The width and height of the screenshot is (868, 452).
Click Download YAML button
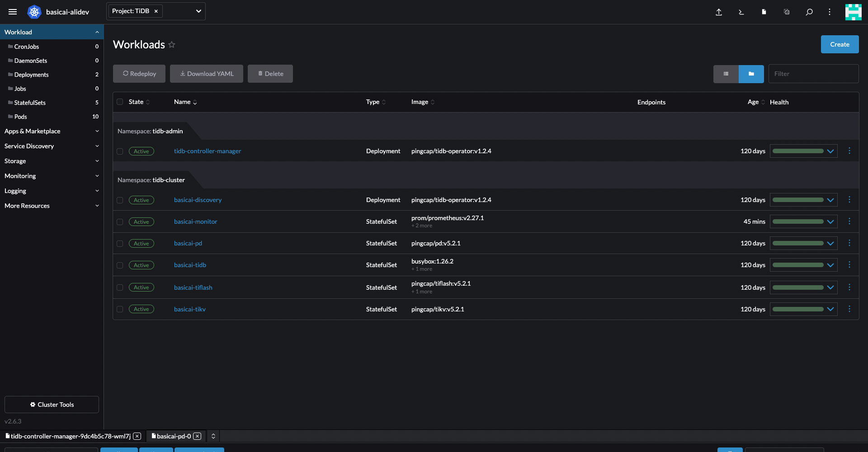tap(207, 74)
